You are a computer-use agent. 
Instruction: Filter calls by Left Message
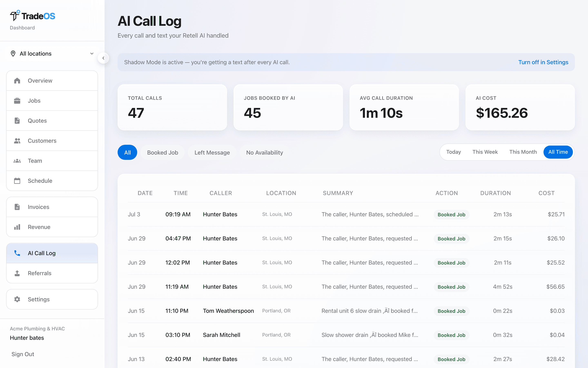[x=212, y=152]
